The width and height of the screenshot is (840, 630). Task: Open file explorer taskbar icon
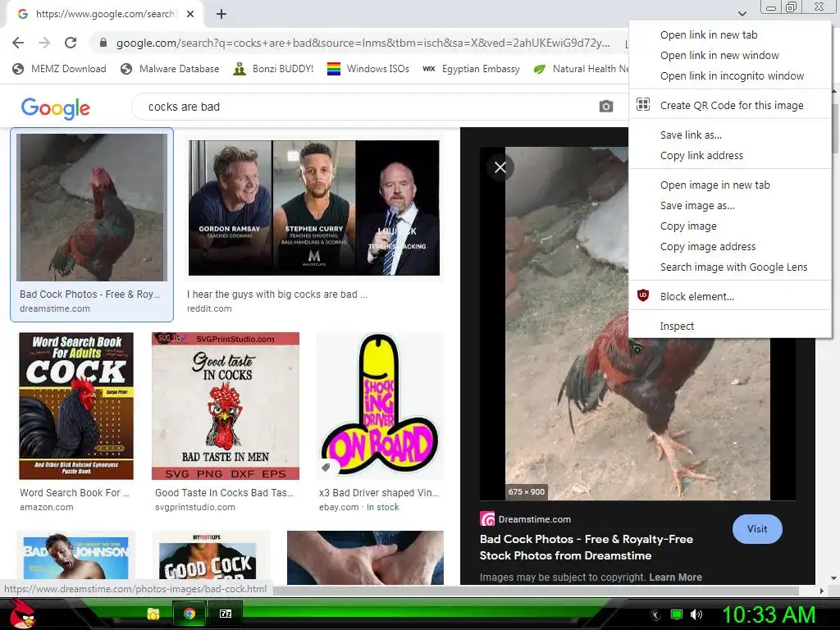click(153, 614)
